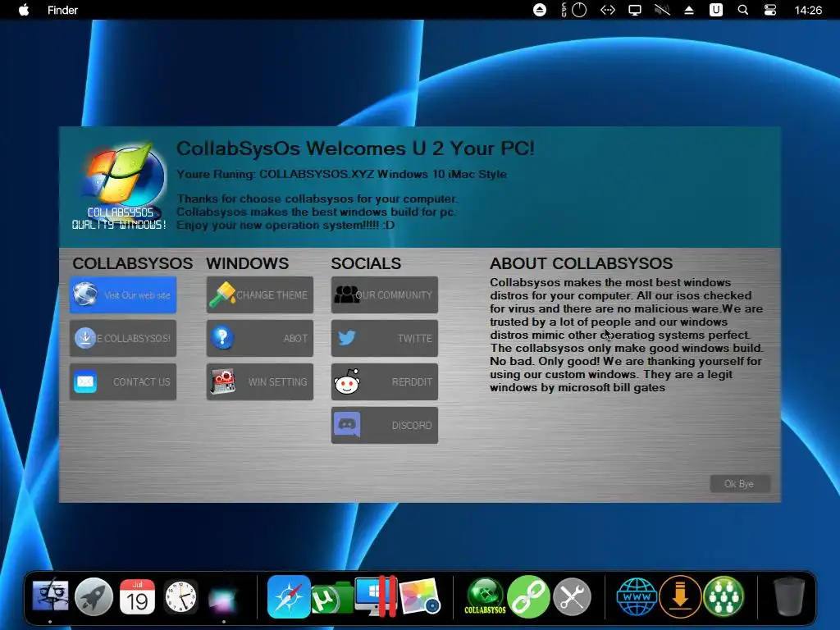Open Launchpad rocket in dock
The width and height of the screenshot is (840, 630).
pos(94,596)
